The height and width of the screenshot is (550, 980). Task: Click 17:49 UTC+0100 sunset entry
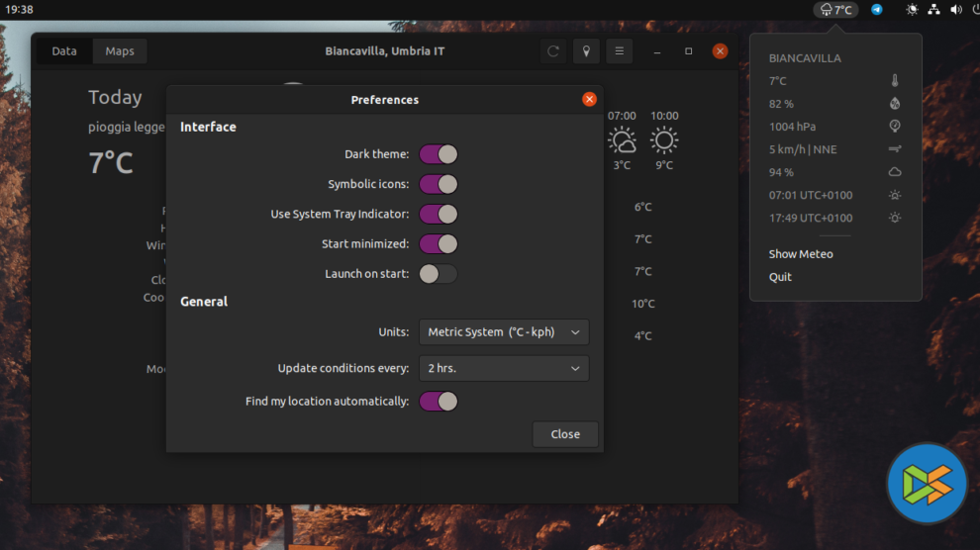[x=811, y=218]
